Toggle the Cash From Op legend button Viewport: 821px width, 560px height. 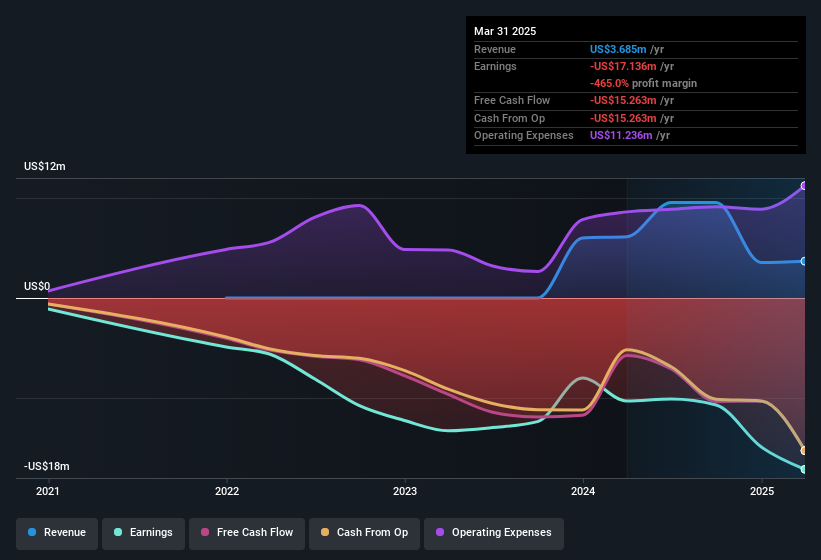click(x=364, y=533)
